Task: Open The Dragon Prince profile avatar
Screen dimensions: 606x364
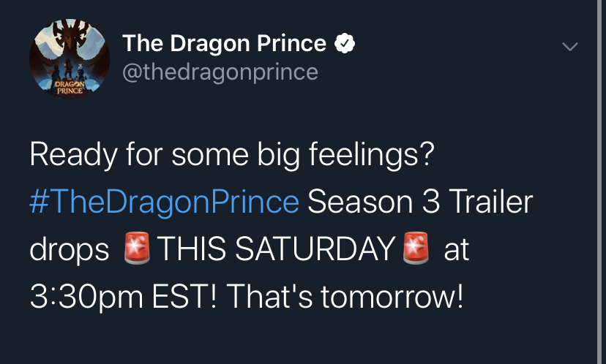Action: tap(70, 58)
